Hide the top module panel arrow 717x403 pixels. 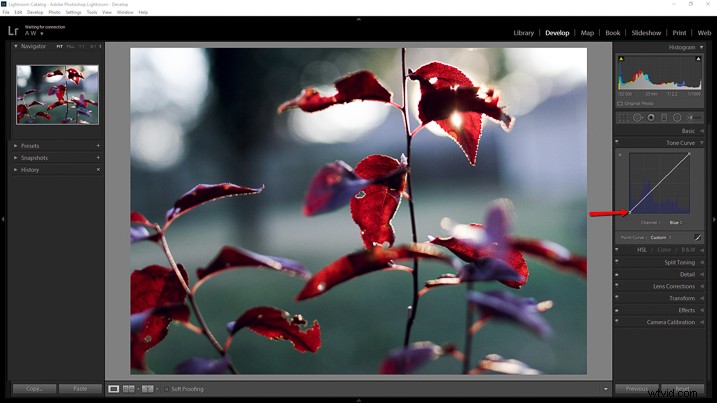coord(358,19)
